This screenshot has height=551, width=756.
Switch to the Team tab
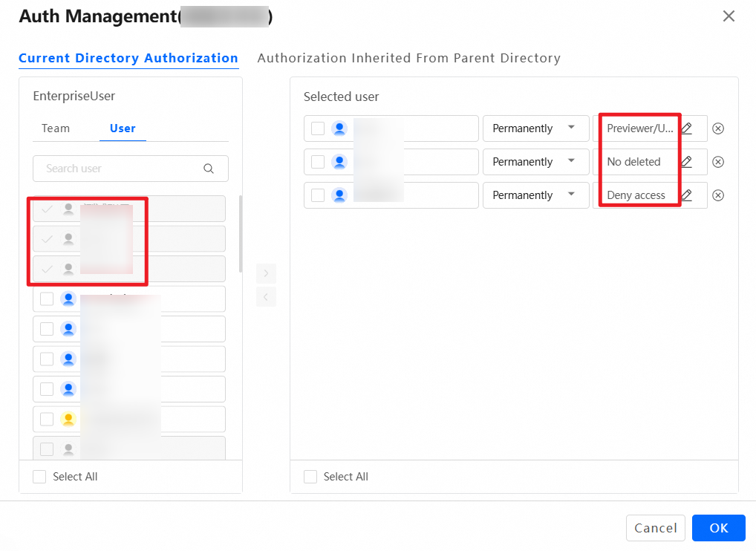[56, 128]
